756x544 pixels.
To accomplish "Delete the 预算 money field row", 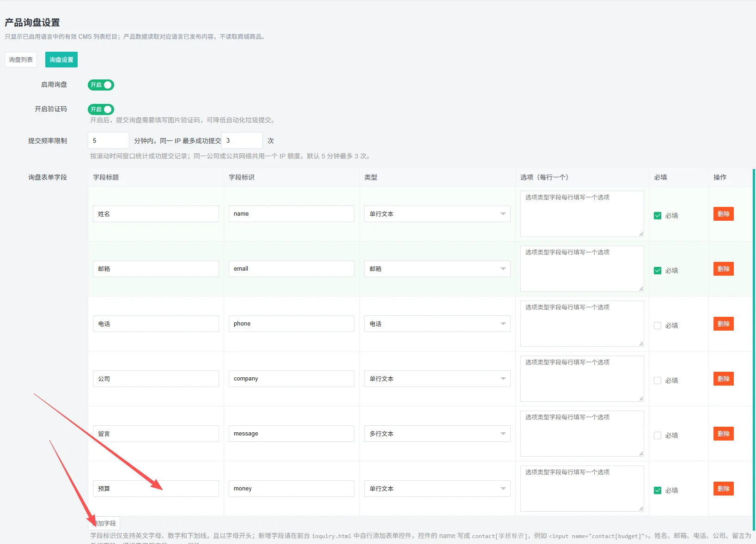I will (724, 489).
